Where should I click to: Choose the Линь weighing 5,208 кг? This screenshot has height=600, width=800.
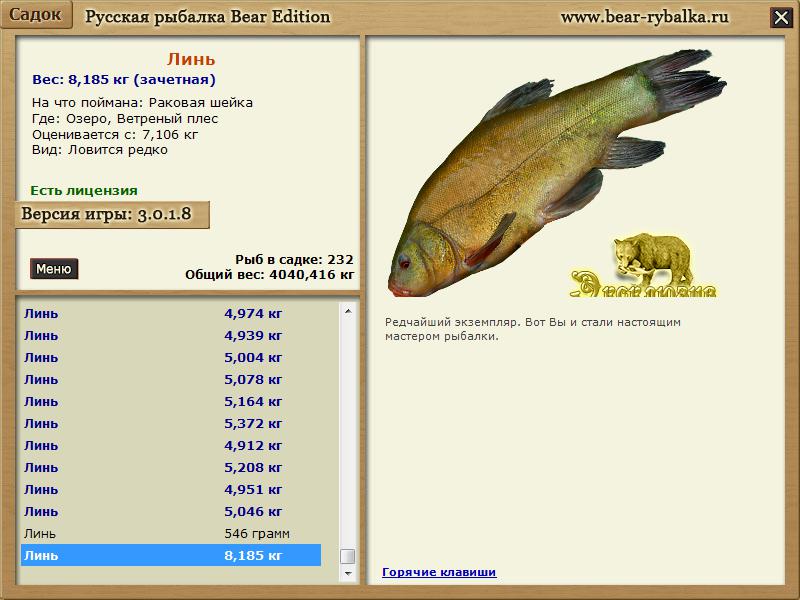(170, 467)
